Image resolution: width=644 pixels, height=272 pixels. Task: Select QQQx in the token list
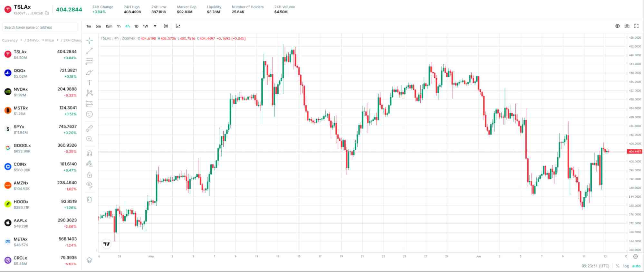[x=41, y=73]
